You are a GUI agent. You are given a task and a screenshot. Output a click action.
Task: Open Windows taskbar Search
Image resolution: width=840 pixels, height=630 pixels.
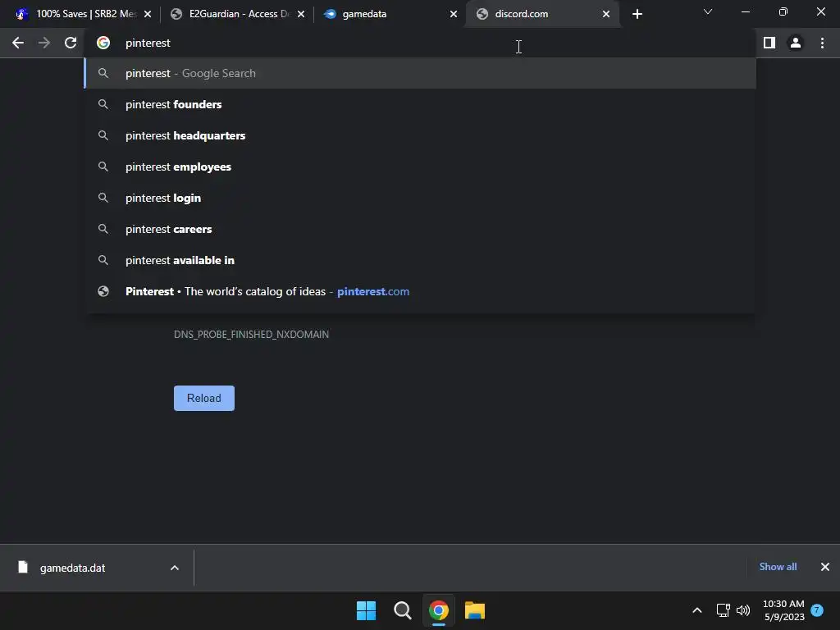pos(402,610)
